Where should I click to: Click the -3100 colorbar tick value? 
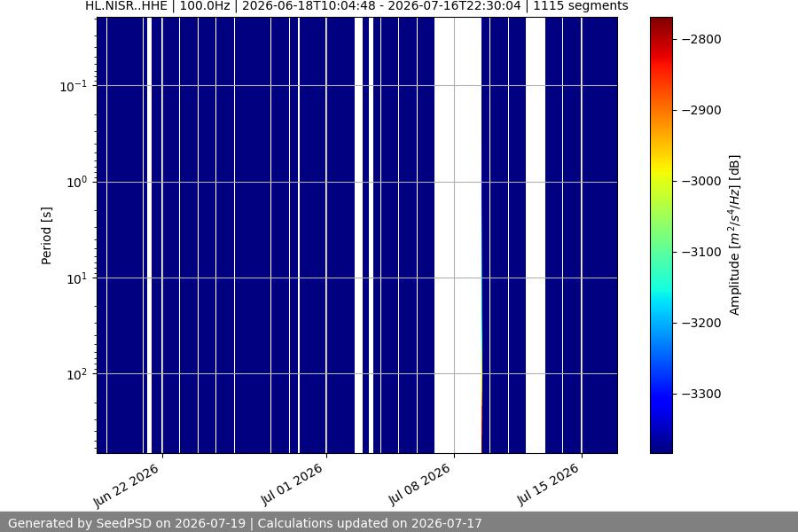click(700, 252)
